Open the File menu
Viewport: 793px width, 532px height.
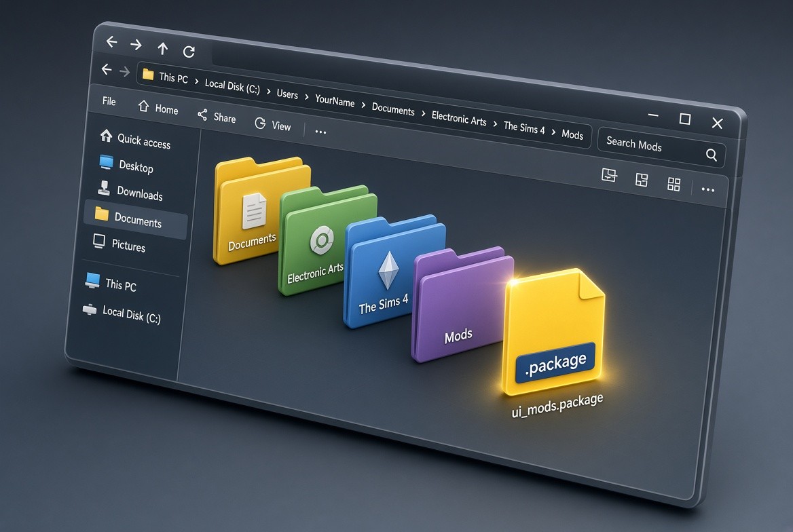point(109,101)
